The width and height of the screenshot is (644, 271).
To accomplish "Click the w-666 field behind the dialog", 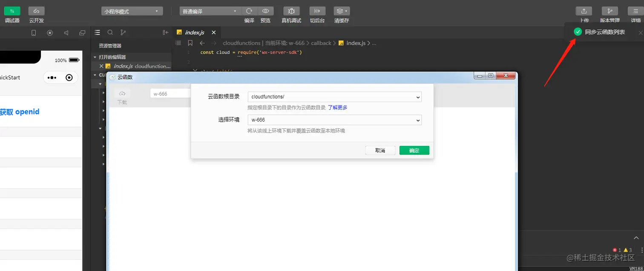I will coord(170,94).
